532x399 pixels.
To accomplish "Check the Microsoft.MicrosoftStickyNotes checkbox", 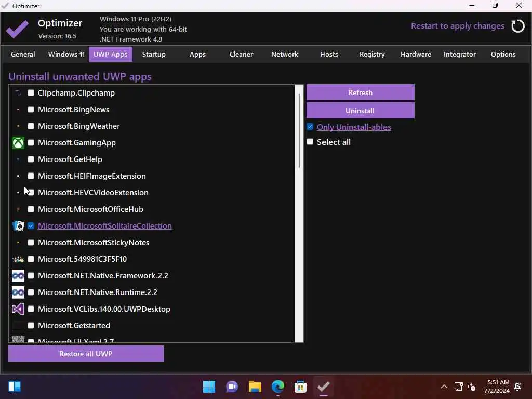I will pos(31,243).
